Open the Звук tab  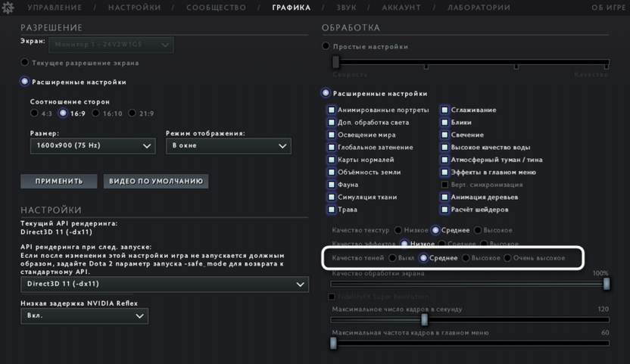click(x=346, y=8)
